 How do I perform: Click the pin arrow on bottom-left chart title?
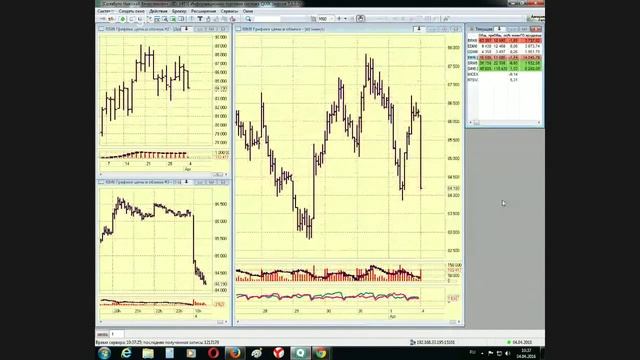point(187,182)
